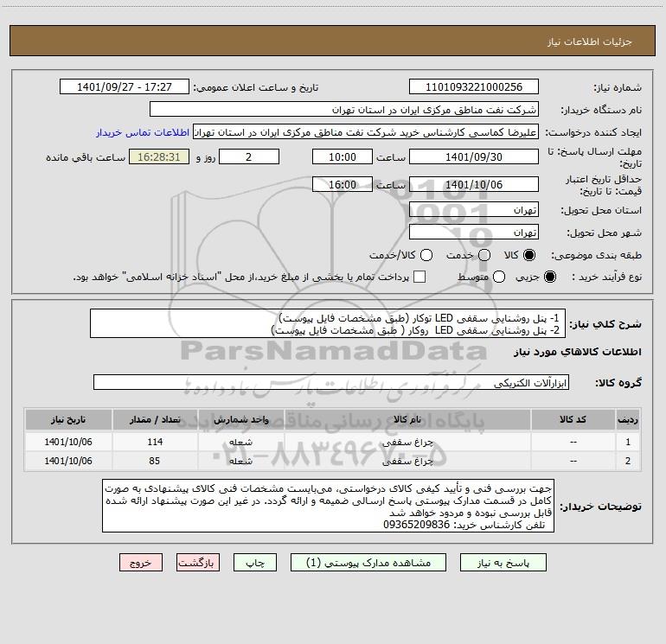Click the پاسخ به نیاز button
Viewport: 666px width, 644px height.
503,563
